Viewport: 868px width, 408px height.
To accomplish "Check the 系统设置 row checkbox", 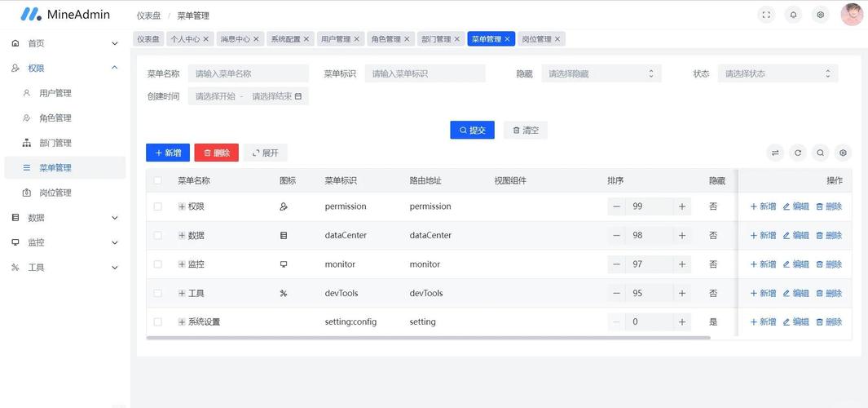I will point(158,322).
